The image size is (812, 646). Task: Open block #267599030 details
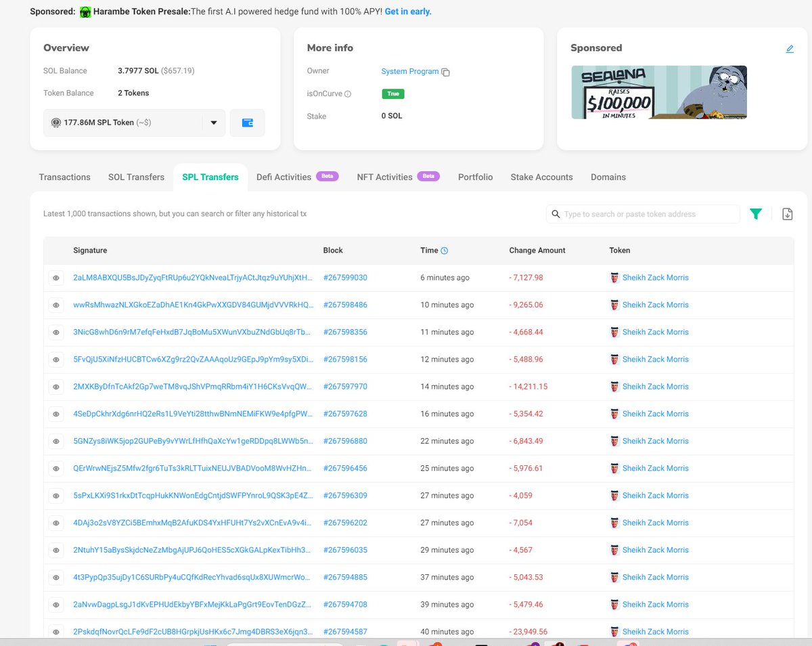345,277
